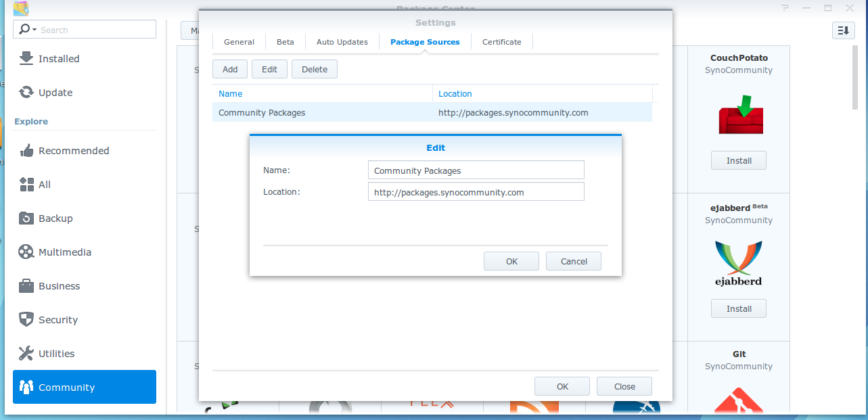Click the CouchPotato red couch icon
This screenshot has width=868, height=420.
(739, 115)
